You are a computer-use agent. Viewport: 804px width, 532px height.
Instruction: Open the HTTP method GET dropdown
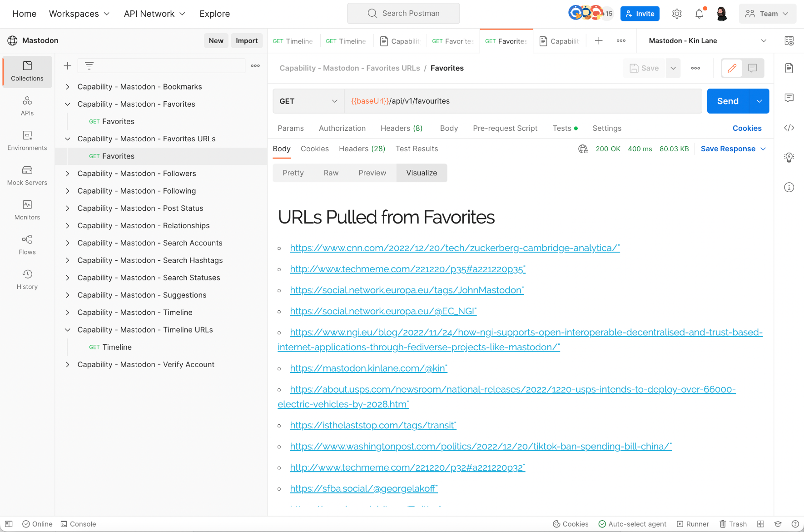click(x=308, y=101)
